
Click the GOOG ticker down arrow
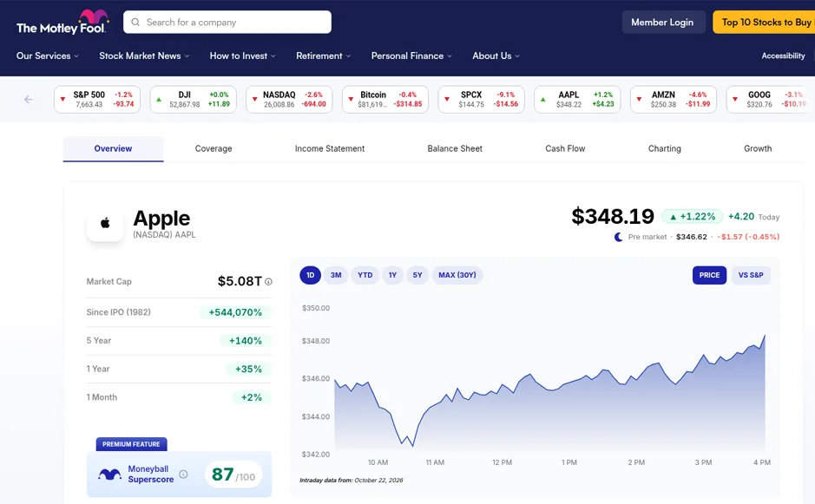[x=735, y=99]
